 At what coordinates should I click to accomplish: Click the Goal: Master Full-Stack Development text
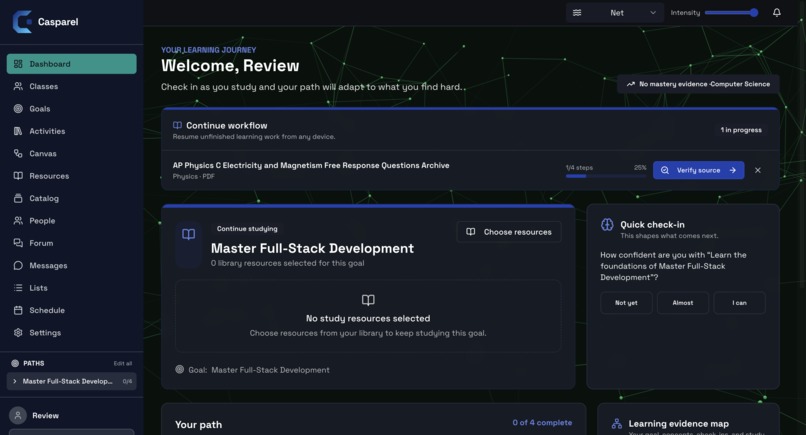pyautogui.click(x=259, y=370)
